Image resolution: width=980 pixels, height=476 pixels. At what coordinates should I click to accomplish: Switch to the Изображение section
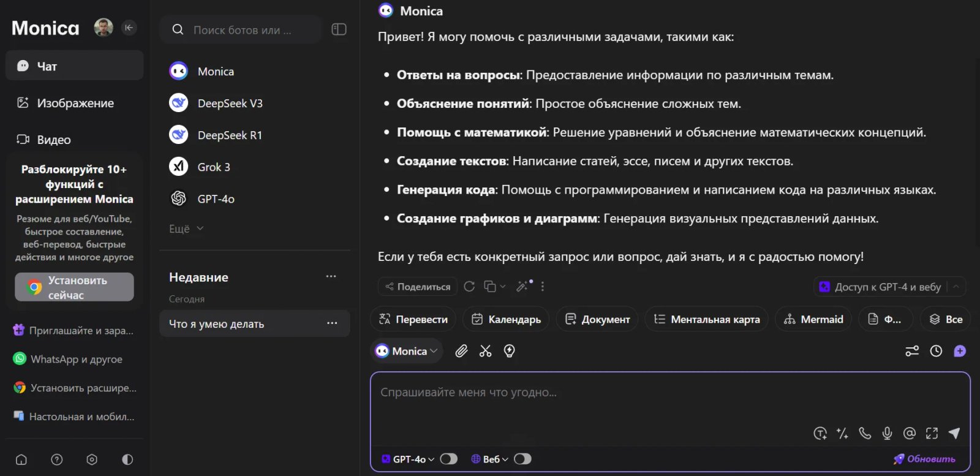tap(75, 103)
